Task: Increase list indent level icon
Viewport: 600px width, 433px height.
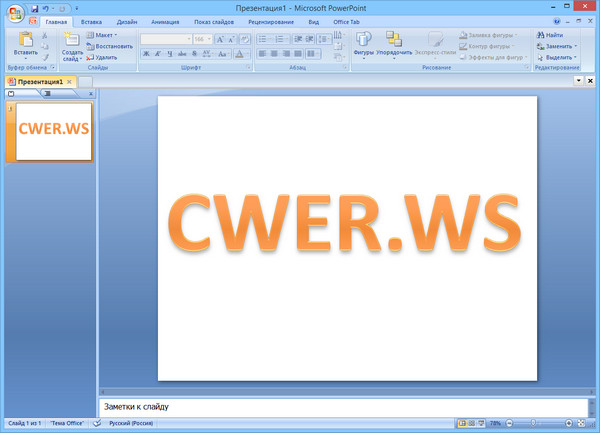Action: [x=309, y=39]
